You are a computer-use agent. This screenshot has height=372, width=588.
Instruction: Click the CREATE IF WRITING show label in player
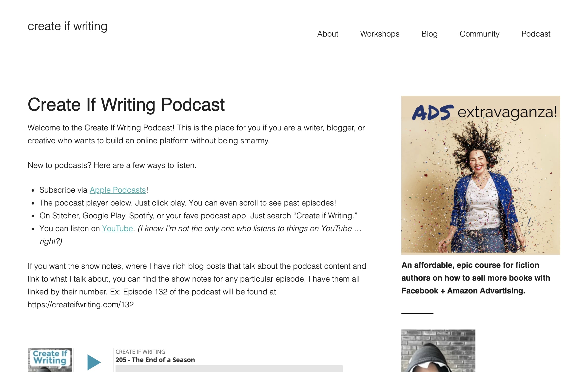(140, 351)
